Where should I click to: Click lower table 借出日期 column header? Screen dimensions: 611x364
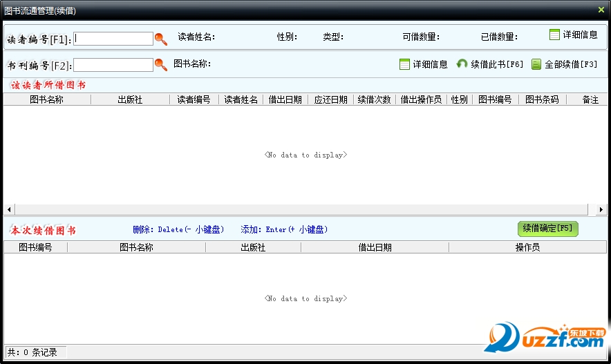(x=375, y=247)
